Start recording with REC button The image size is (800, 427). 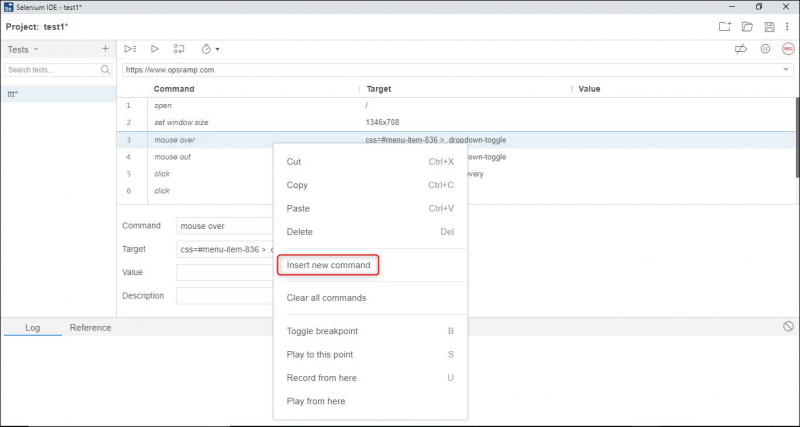[788, 49]
